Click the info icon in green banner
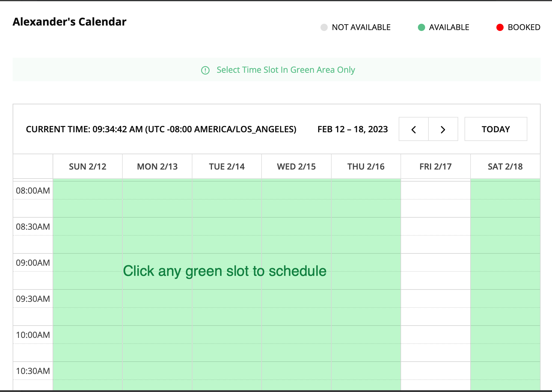This screenshot has height=392, width=552. pos(205,70)
